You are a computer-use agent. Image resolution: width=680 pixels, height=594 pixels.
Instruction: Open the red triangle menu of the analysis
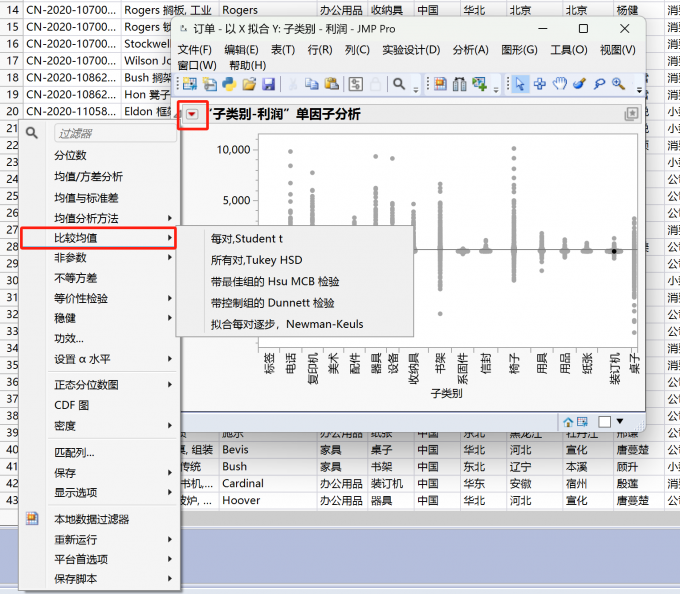(192, 115)
